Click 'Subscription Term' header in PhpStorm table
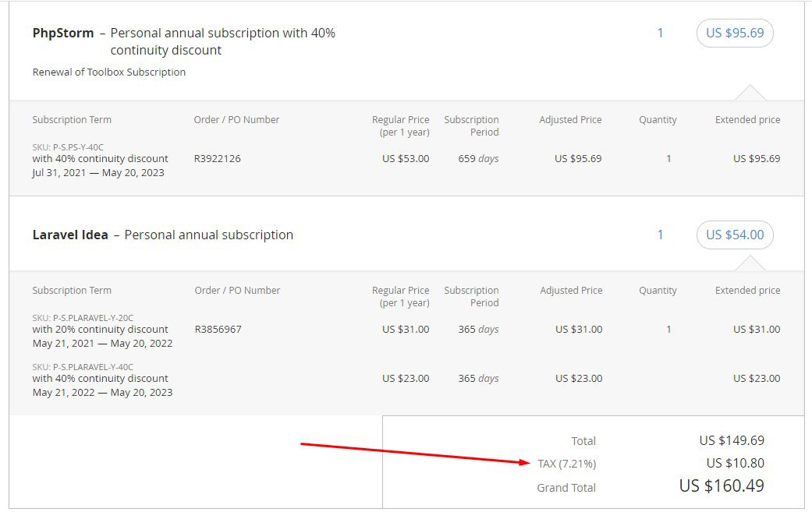The height and width of the screenshot is (512, 812). [72, 120]
